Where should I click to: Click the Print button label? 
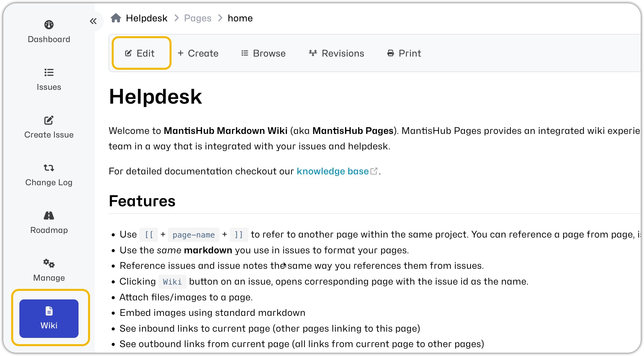pyautogui.click(x=410, y=53)
